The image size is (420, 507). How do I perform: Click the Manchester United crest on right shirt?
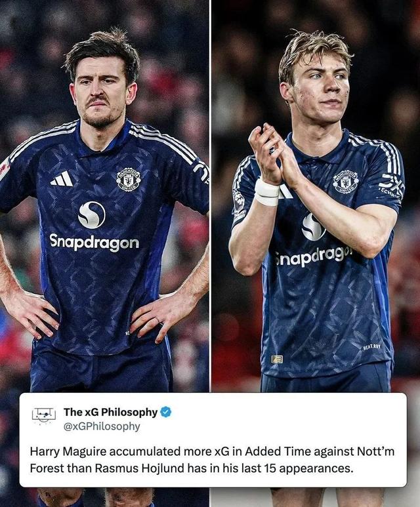pyautogui.click(x=346, y=182)
